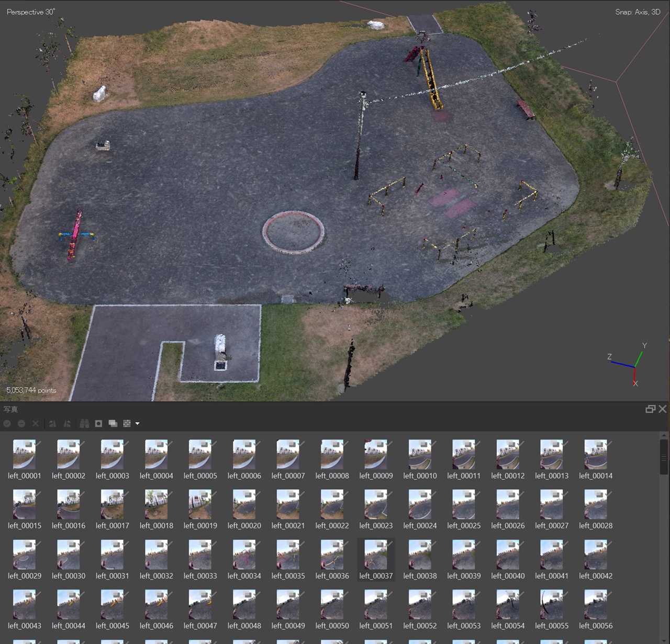Select photo thumbnail left_00014
The height and width of the screenshot is (644, 670).
coord(596,455)
